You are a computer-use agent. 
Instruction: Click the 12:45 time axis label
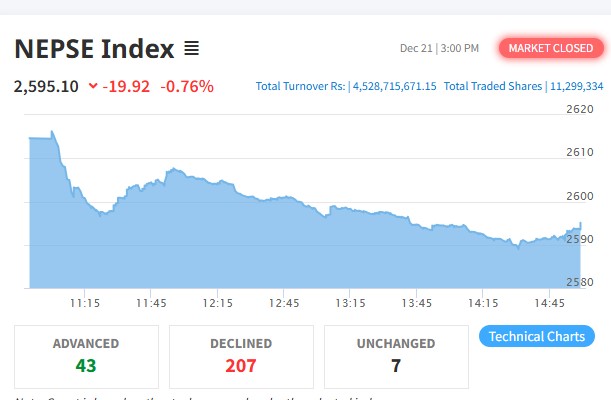[284, 302]
